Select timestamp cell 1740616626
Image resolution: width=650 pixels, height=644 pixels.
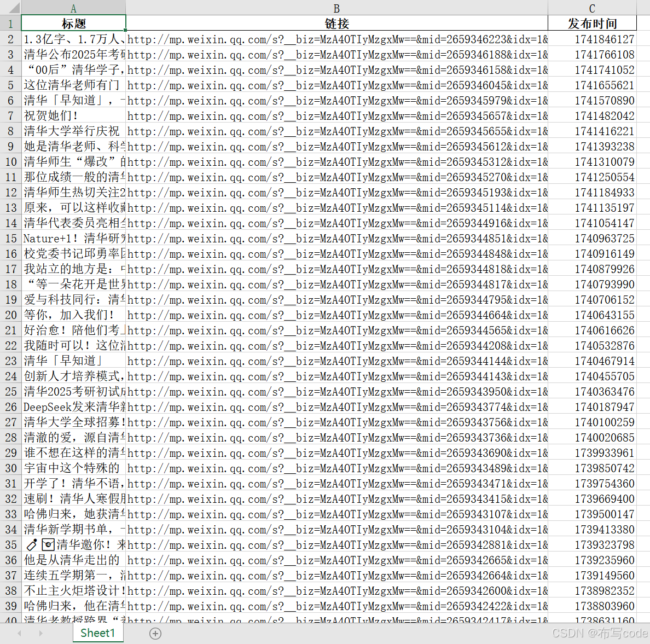592,330
